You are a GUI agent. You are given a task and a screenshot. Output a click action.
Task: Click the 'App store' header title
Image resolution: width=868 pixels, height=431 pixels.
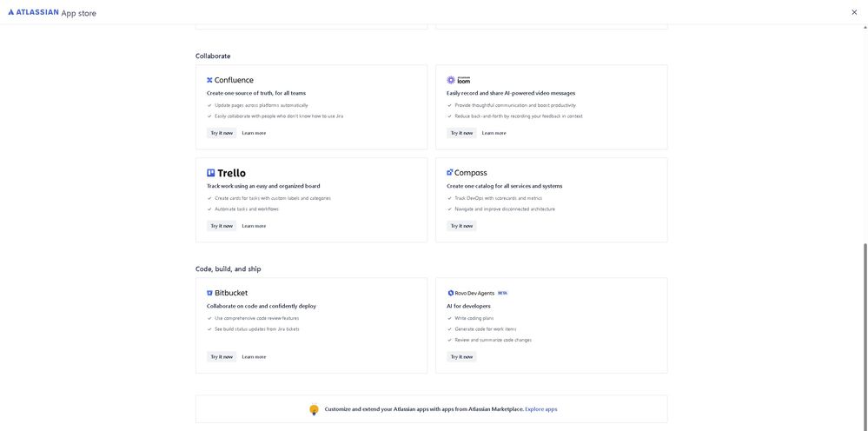(x=78, y=13)
